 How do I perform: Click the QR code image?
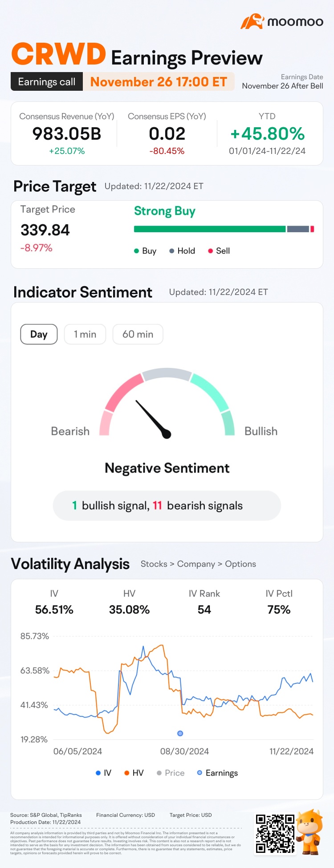click(x=275, y=833)
